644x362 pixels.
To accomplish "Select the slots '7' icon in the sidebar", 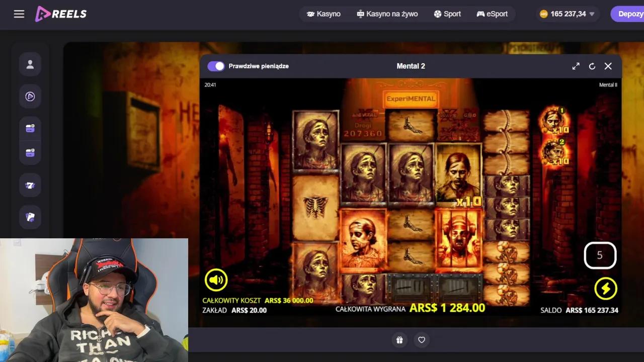I will pos(30,185).
